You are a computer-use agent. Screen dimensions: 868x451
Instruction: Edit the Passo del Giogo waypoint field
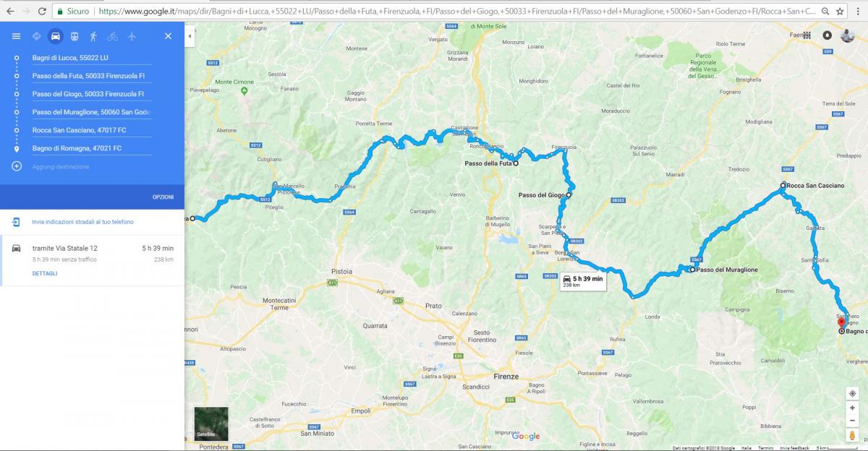pos(92,94)
